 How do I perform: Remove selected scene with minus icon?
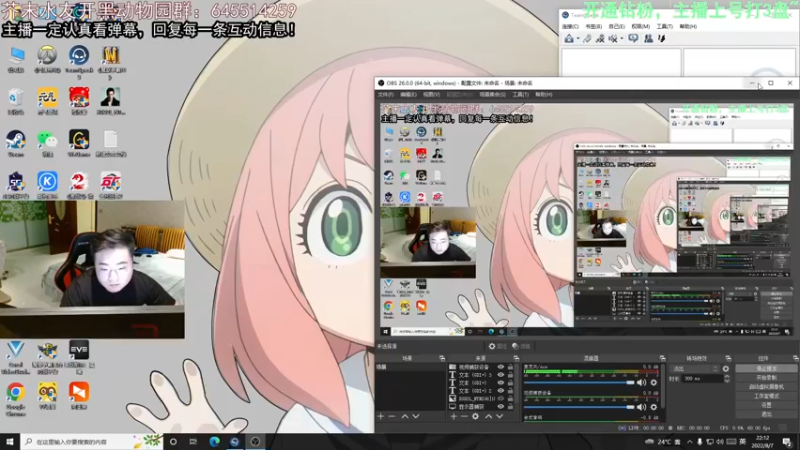pos(392,416)
